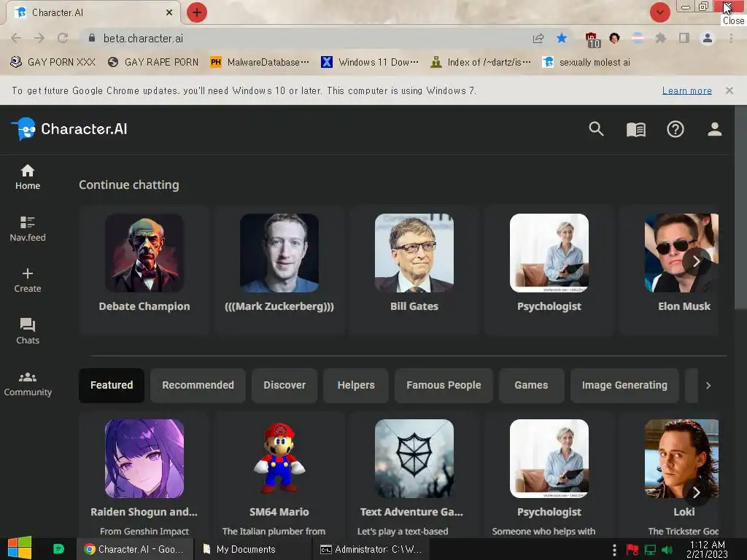The width and height of the screenshot is (747, 560).
Task: Click the browser forward arrow
Action: (39, 38)
